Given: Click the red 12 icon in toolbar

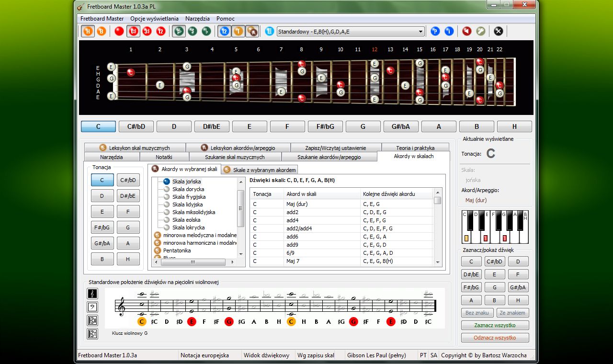Looking at the screenshot, I should [161, 31].
